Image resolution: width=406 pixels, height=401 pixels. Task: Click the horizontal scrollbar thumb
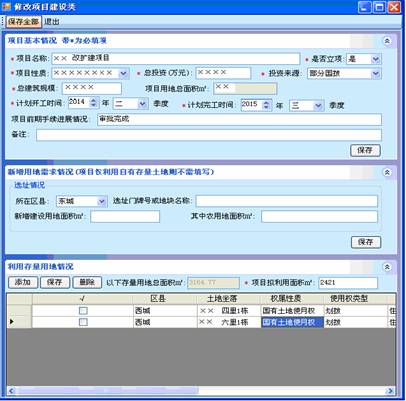pyautogui.click(x=107, y=391)
